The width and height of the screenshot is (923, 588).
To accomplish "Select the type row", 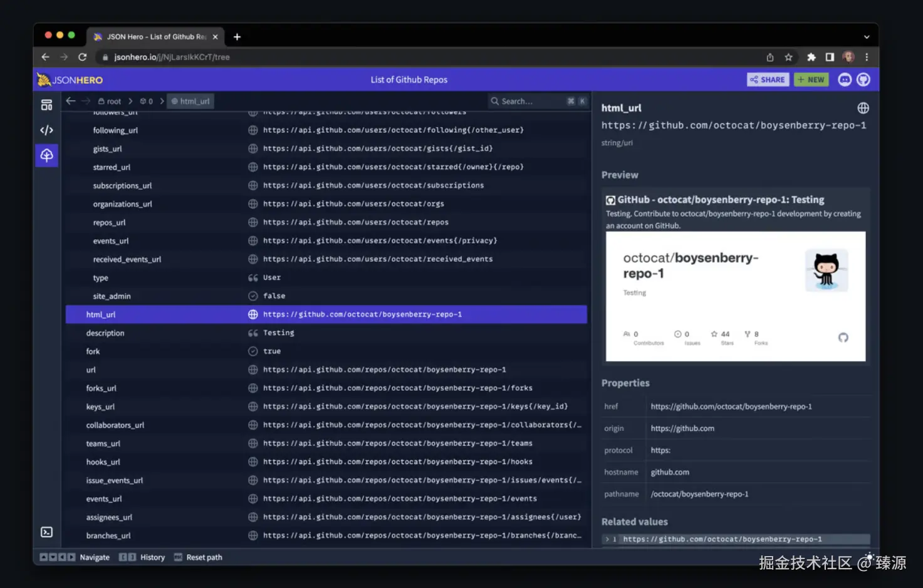I will tap(326, 277).
